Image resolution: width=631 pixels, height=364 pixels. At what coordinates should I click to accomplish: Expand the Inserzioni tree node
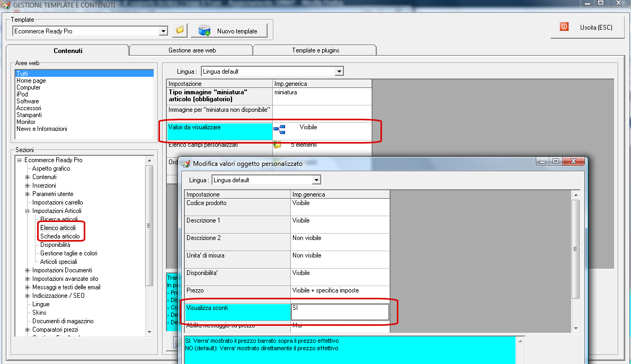[x=28, y=185]
